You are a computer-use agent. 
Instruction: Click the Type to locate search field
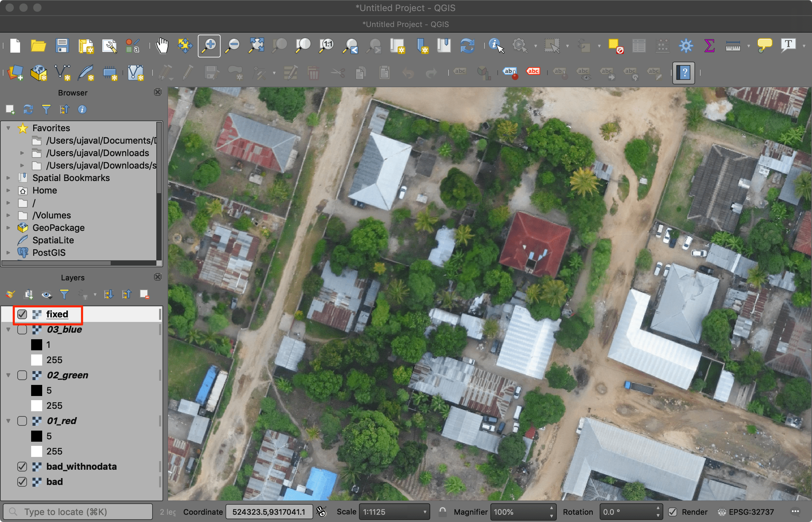point(78,512)
